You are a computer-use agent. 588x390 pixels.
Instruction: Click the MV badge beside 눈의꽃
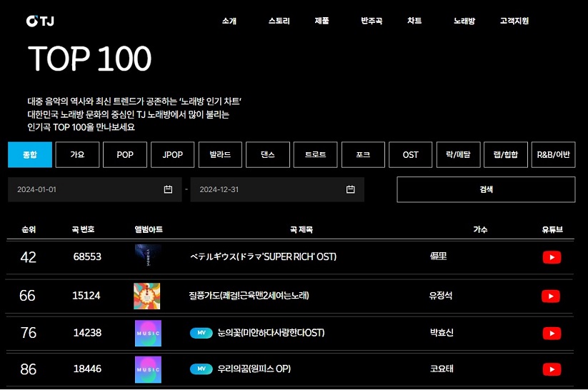(x=201, y=333)
